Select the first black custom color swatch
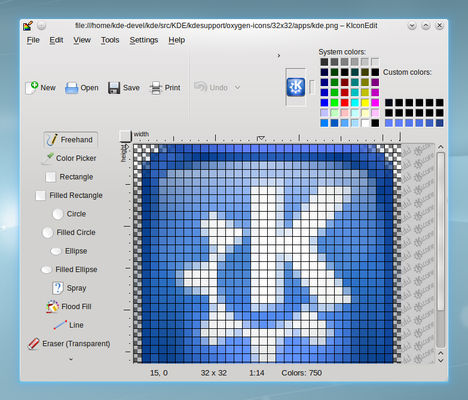Viewport: 468px width, 400px height. (389, 103)
